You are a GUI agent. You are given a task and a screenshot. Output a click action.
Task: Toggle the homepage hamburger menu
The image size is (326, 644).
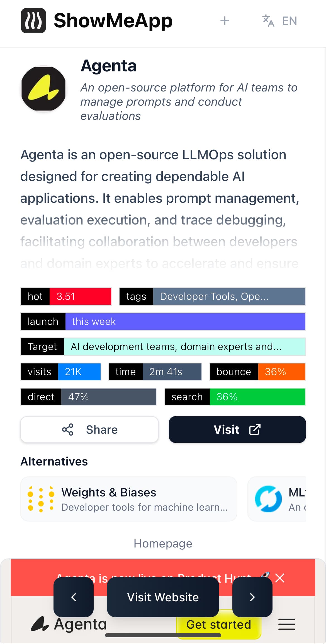(x=287, y=625)
